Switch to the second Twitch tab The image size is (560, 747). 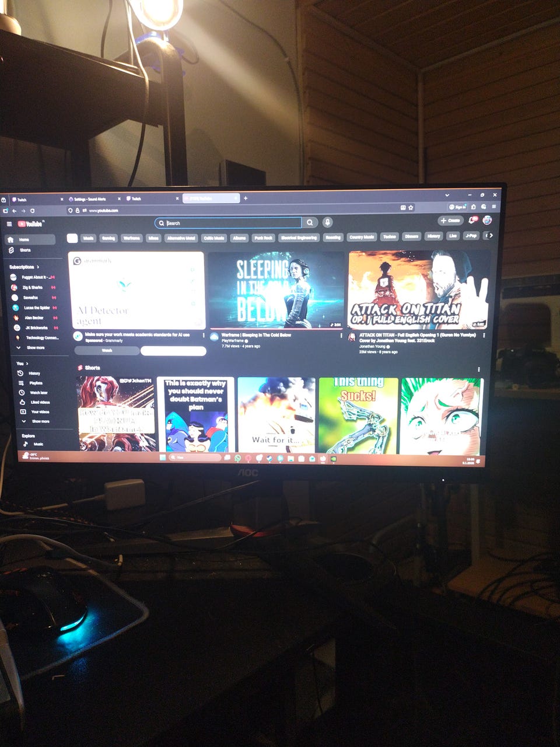[x=152, y=198]
